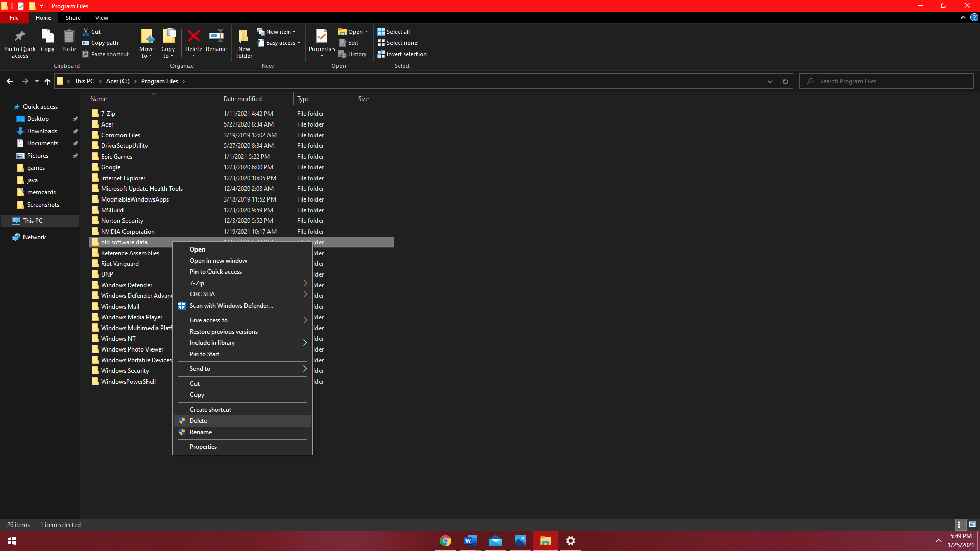Switch to the View ribbon tab
The width and height of the screenshot is (980, 551).
102,18
